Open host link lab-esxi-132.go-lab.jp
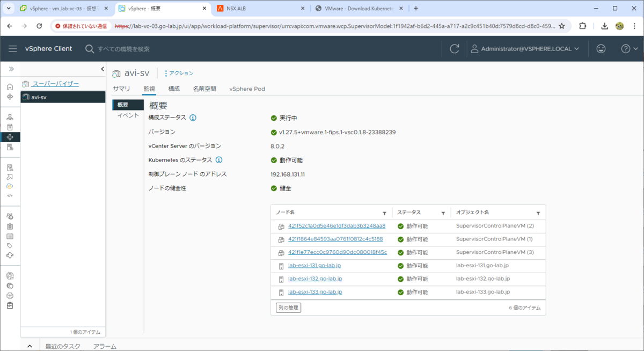Viewport: 644px width, 351px height. point(315,279)
